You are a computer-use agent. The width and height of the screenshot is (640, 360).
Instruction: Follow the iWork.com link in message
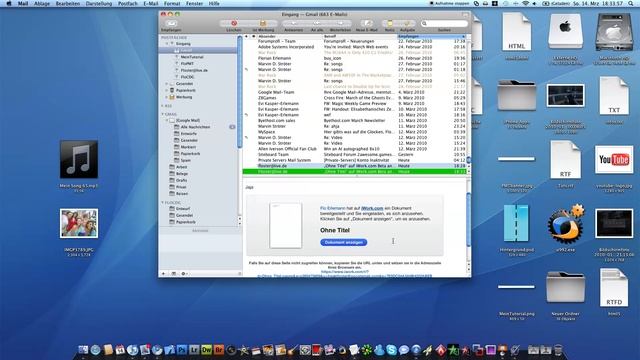[372, 208]
